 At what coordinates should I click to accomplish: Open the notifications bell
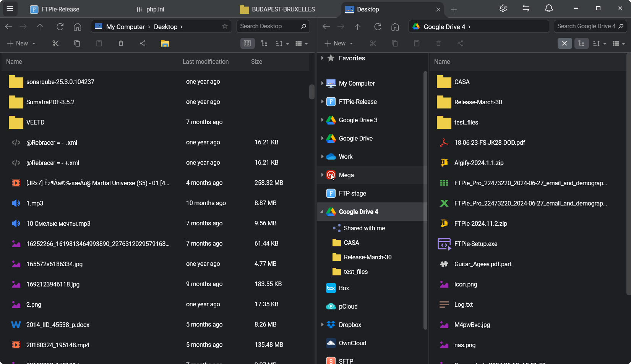[549, 8]
